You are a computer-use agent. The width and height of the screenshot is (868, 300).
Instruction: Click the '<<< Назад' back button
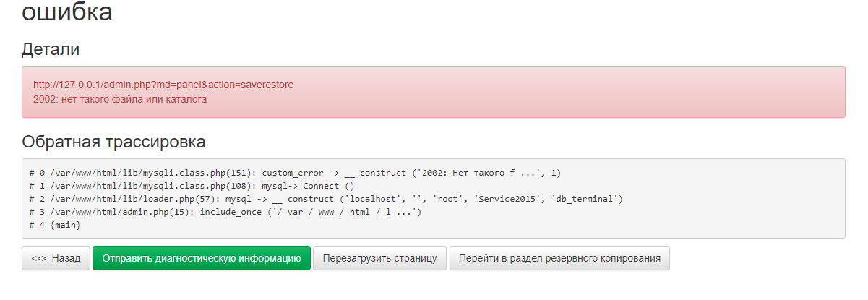tap(56, 258)
